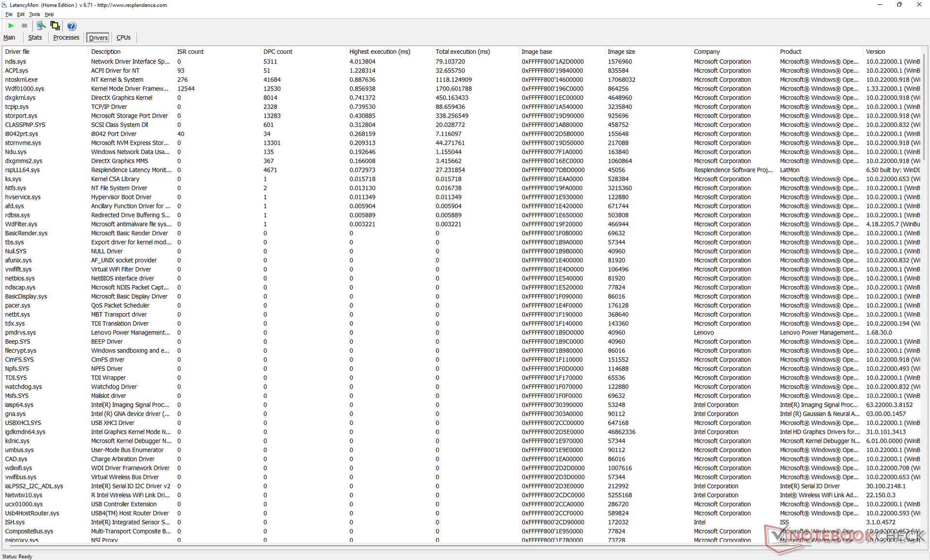Select the ndis.sys driver row

click(x=15, y=61)
